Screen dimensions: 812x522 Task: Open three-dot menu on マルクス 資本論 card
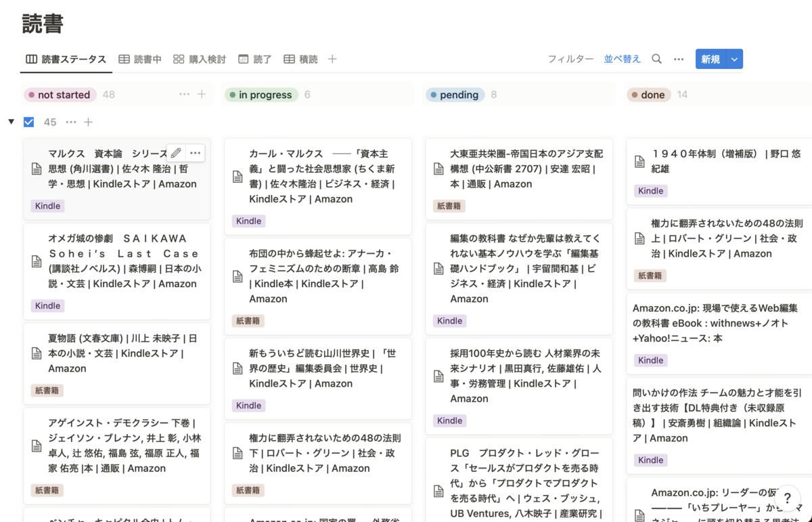click(196, 153)
